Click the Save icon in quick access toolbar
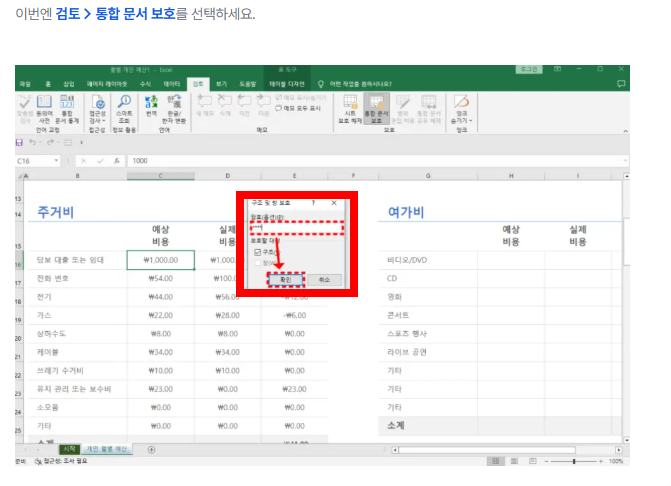Viewport: 671px width, 486px height. (19, 142)
